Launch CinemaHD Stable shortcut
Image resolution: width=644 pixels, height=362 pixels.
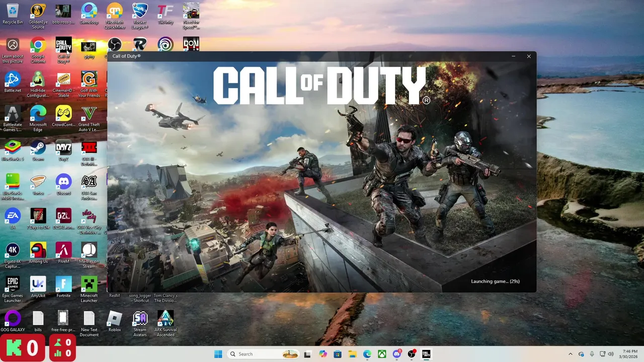[63, 84]
